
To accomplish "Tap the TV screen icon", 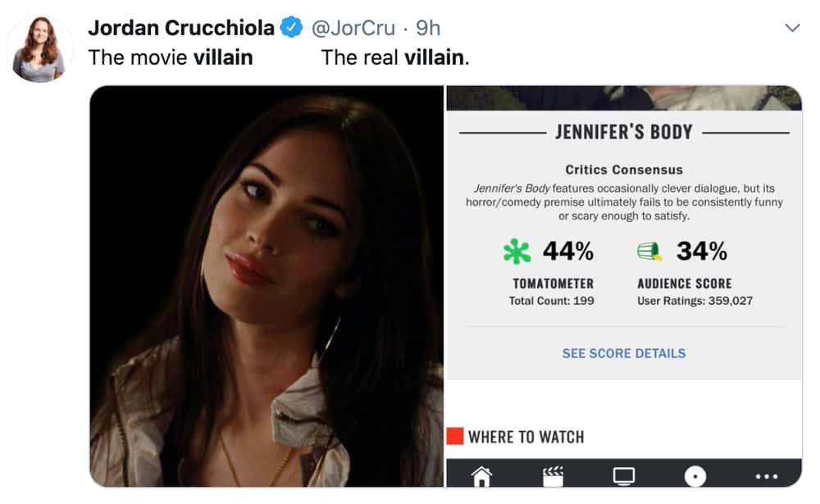I will click(x=624, y=476).
